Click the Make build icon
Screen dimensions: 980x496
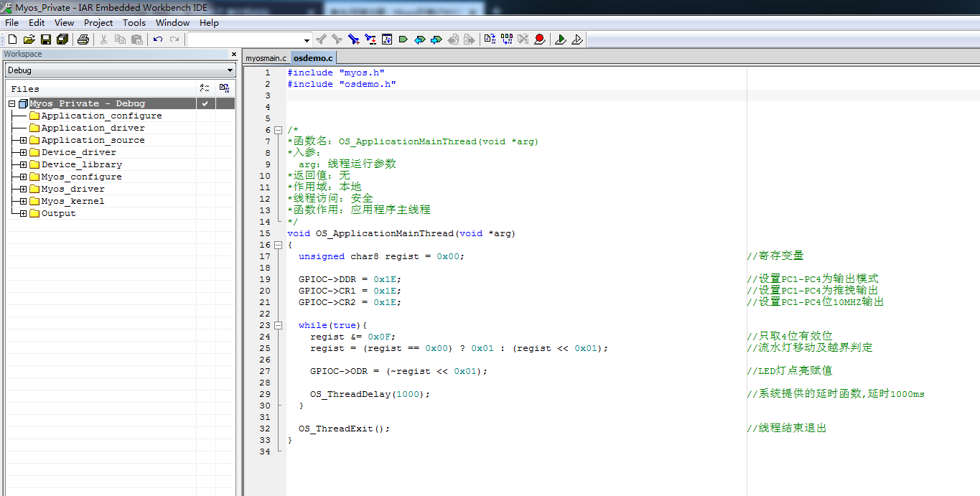click(x=507, y=39)
